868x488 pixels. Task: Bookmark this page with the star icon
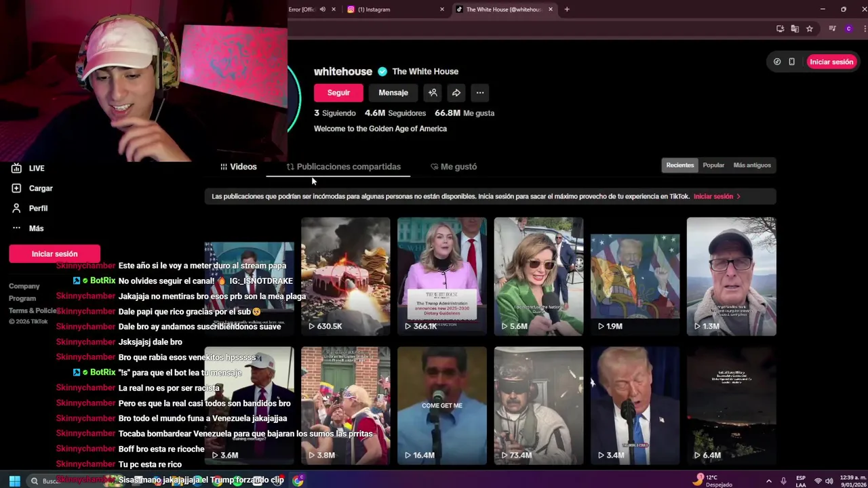(810, 28)
